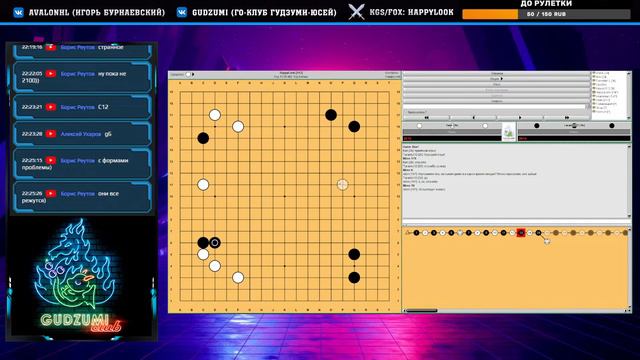Click the white stone toggle above the board

point(188,75)
